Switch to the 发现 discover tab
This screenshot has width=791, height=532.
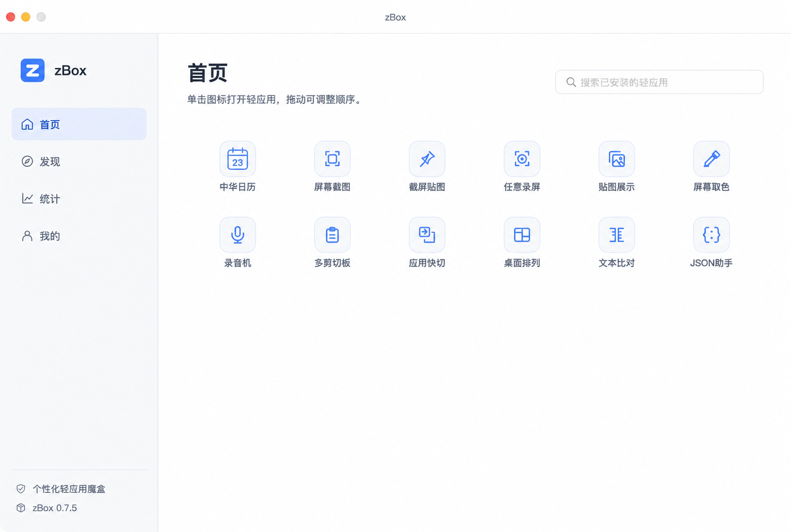[79, 161]
